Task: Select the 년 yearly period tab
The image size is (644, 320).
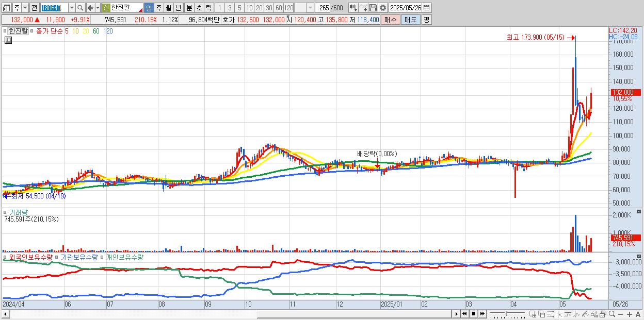Action: tap(178, 8)
